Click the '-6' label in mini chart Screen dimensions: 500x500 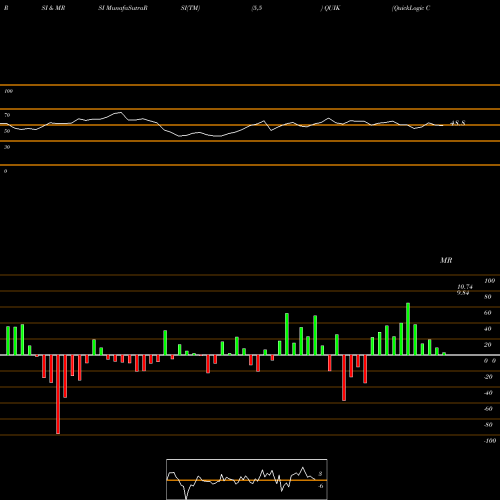(x=321, y=486)
